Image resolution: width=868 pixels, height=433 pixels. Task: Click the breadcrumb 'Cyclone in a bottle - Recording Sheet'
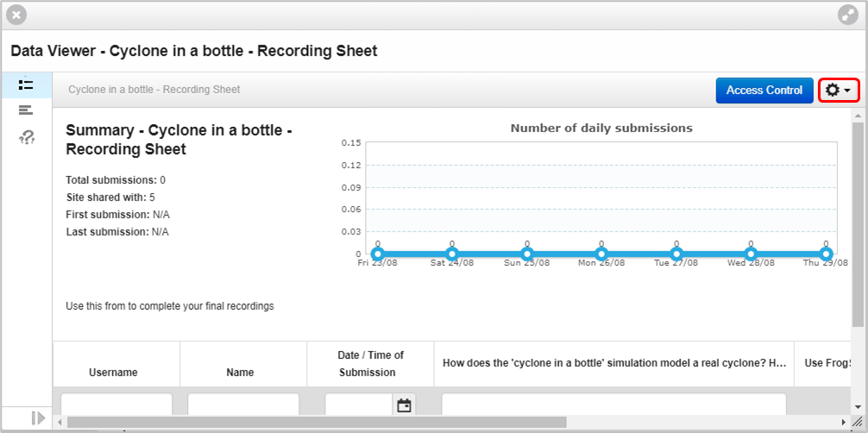[154, 89]
